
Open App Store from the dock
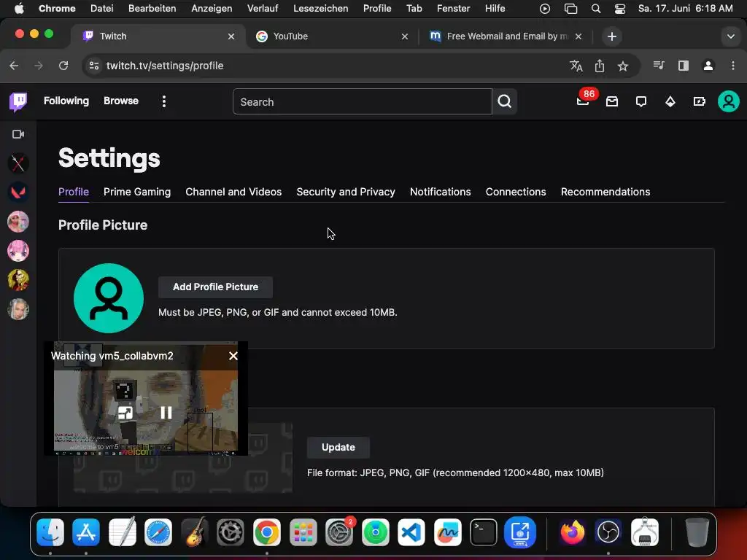click(x=86, y=532)
